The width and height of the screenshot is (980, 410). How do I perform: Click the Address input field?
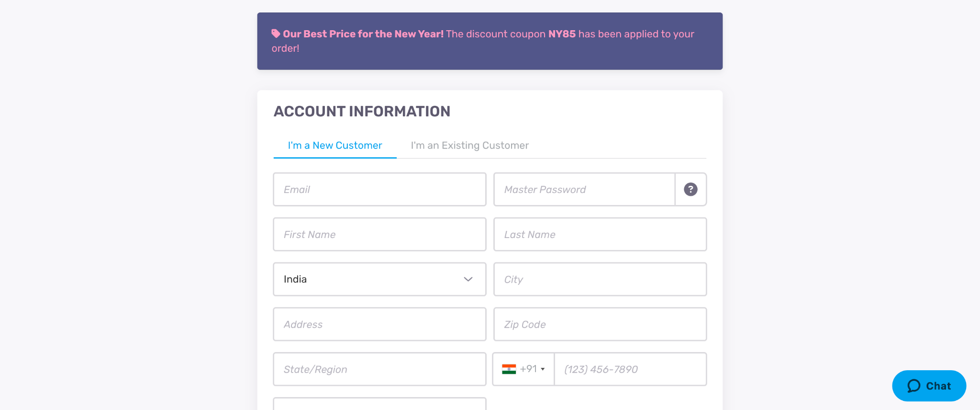(379, 324)
